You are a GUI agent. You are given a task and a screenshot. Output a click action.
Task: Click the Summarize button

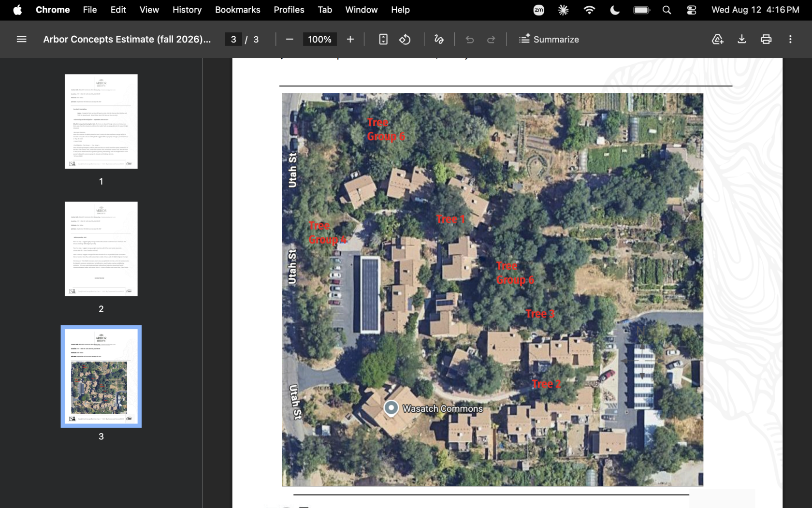[549, 39]
